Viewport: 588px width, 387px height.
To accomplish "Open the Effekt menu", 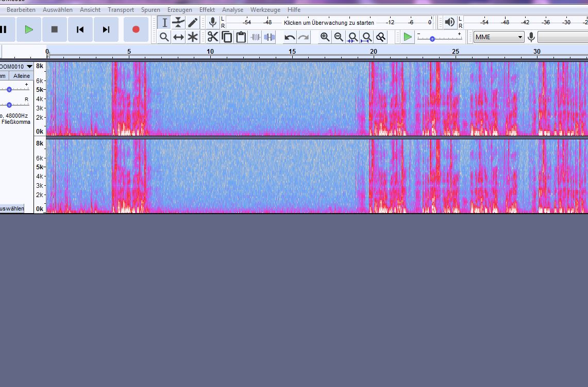I will click(207, 10).
